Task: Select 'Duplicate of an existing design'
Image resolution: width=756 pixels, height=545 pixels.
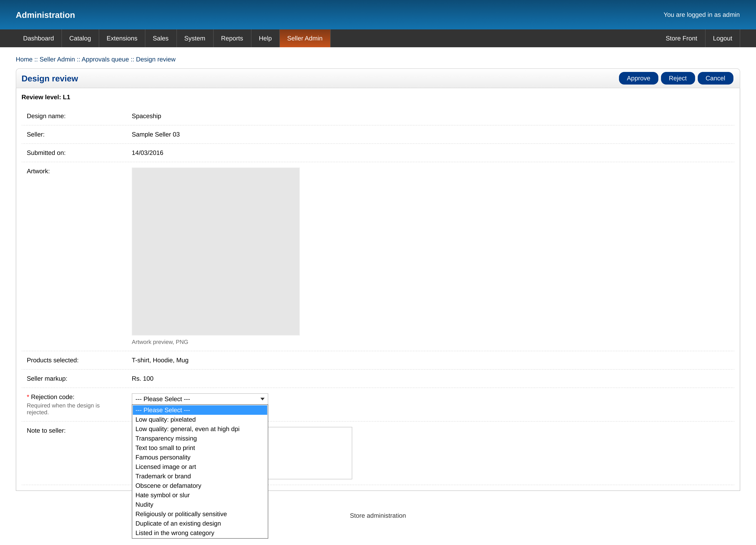Action: [x=200, y=523]
